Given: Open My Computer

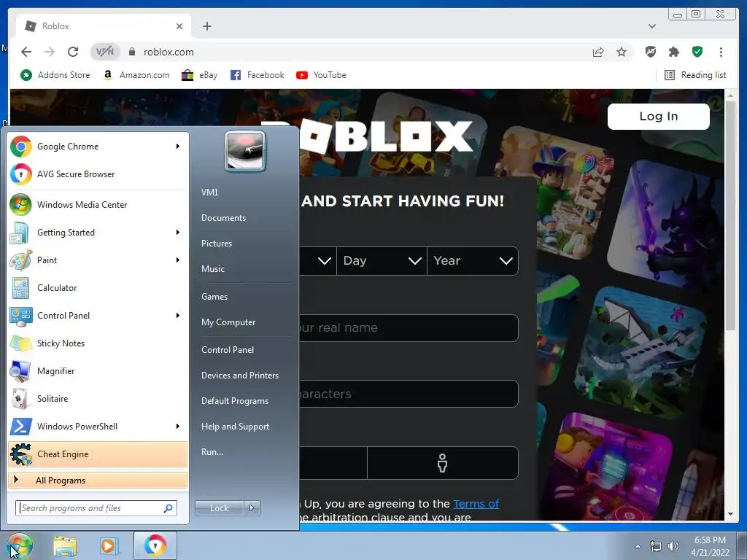Looking at the screenshot, I should pos(228,322).
